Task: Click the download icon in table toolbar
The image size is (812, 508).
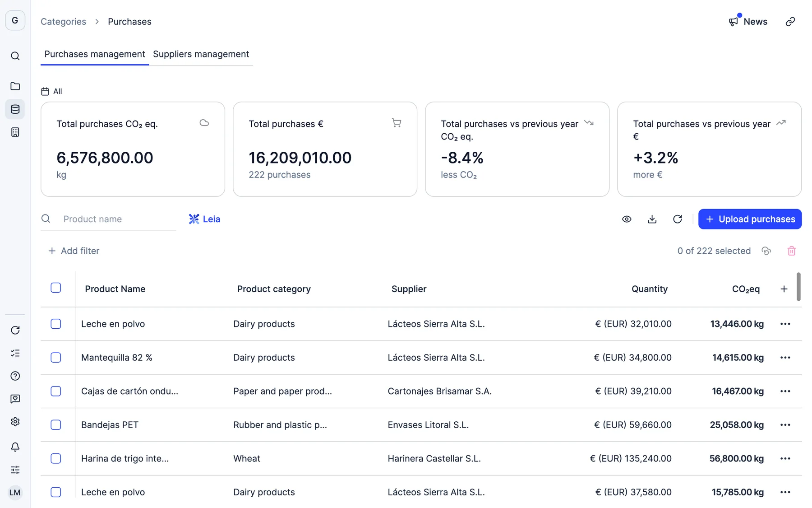Action: (x=652, y=219)
